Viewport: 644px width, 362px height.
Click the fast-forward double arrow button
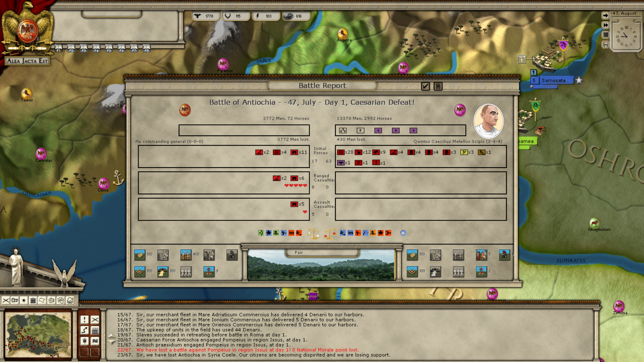click(x=605, y=25)
